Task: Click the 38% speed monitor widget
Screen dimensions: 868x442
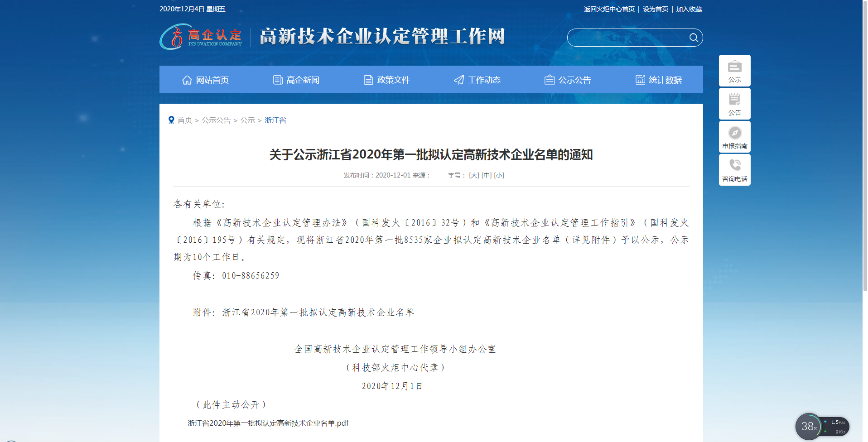Action: click(x=809, y=426)
